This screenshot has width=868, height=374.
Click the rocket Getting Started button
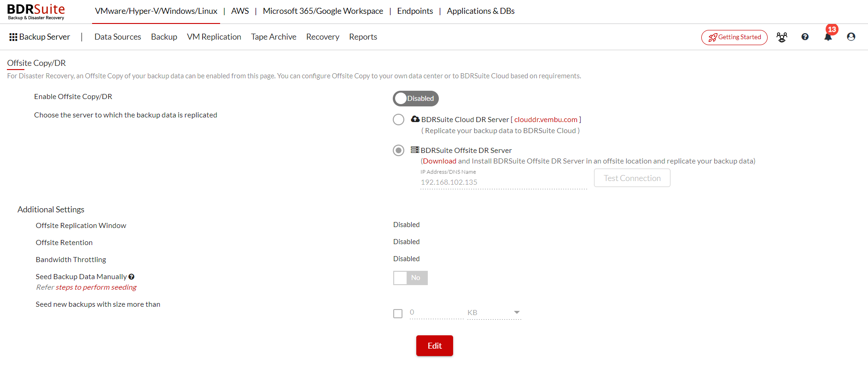pos(734,37)
